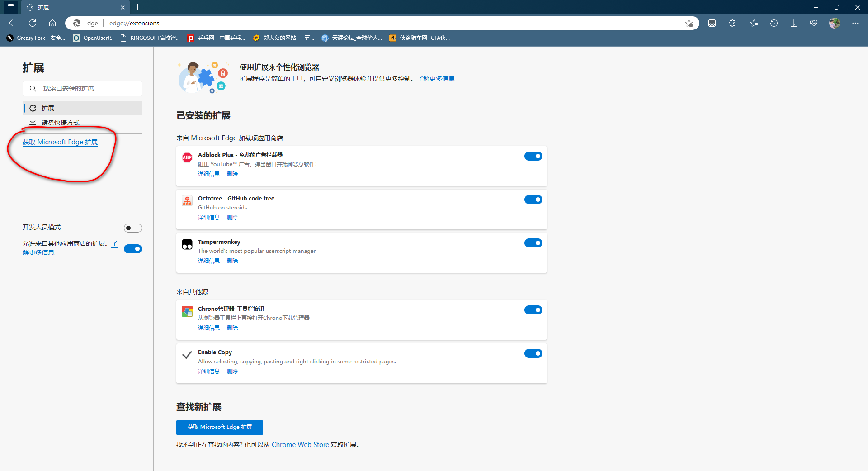The image size is (868, 471).
Task: Open the Extensions puzzle icon in toolbar
Action: [732, 23]
